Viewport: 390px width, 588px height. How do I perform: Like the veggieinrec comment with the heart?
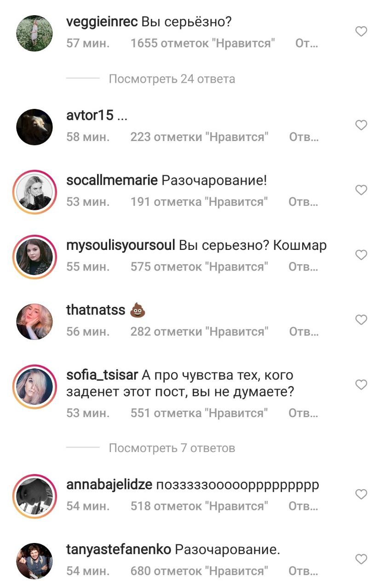(x=361, y=32)
